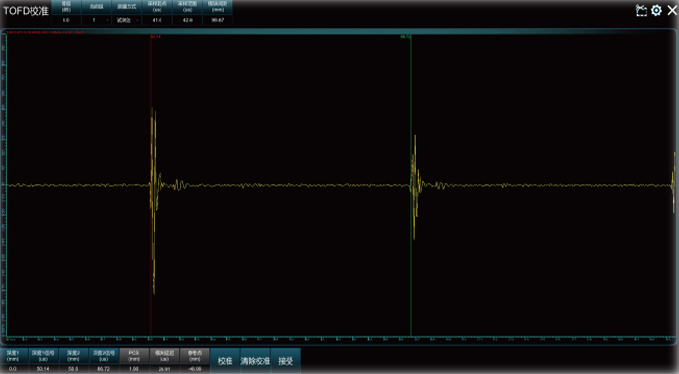This screenshot has width=679, height=374.
Task: Close the TOFD calibration window
Action: click(x=672, y=10)
